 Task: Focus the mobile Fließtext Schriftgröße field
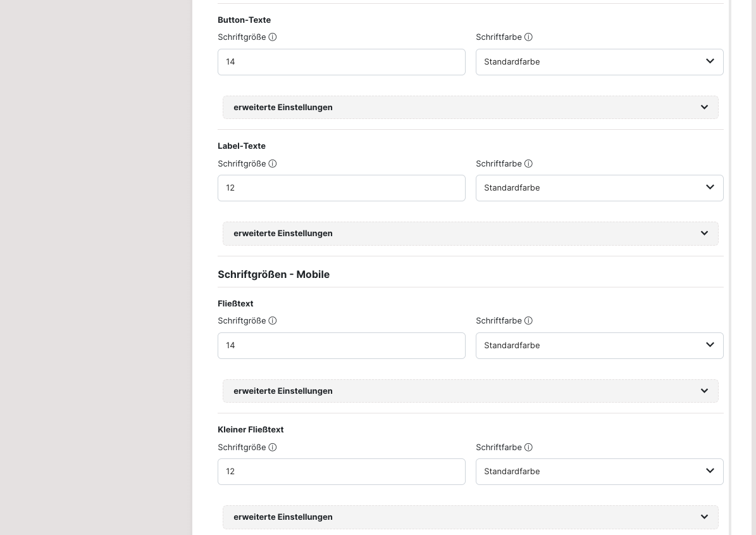(x=341, y=346)
